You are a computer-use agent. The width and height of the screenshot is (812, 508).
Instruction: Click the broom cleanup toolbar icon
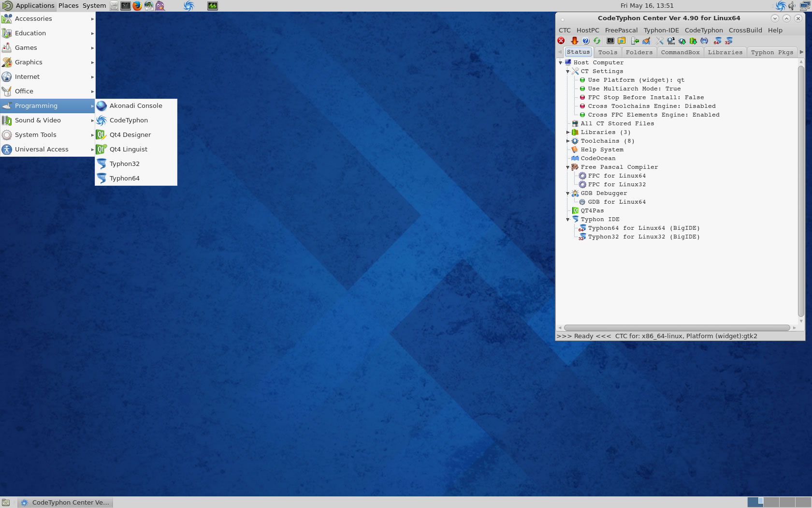(x=646, y=41)
